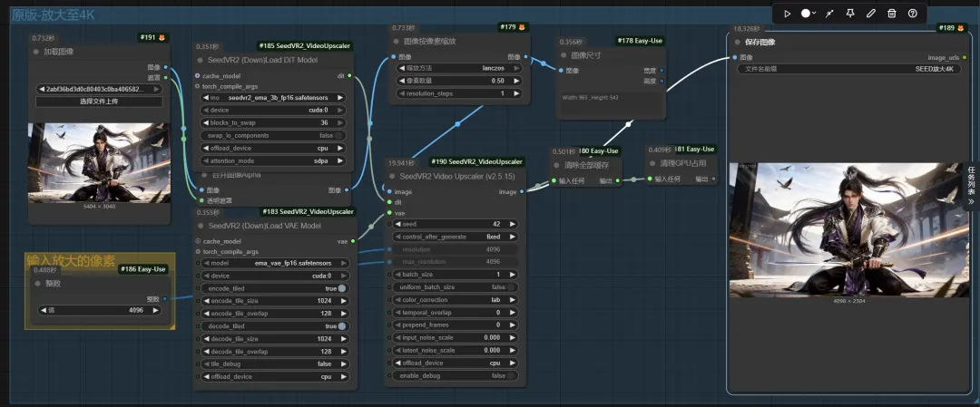Collapse the 清除全部缓存 node dot
Viewport: 980px width, 407px height.
[558, 165]
